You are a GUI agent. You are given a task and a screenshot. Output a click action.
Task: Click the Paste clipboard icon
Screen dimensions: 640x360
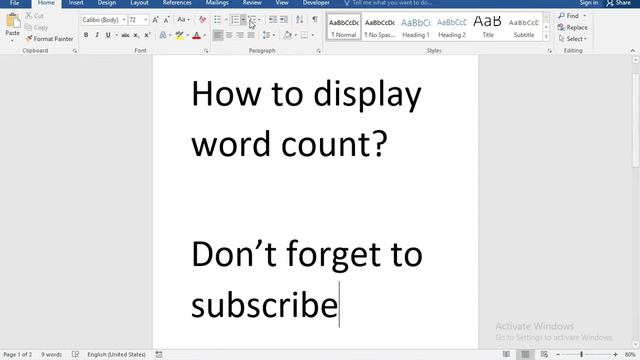tap(13, 20)
